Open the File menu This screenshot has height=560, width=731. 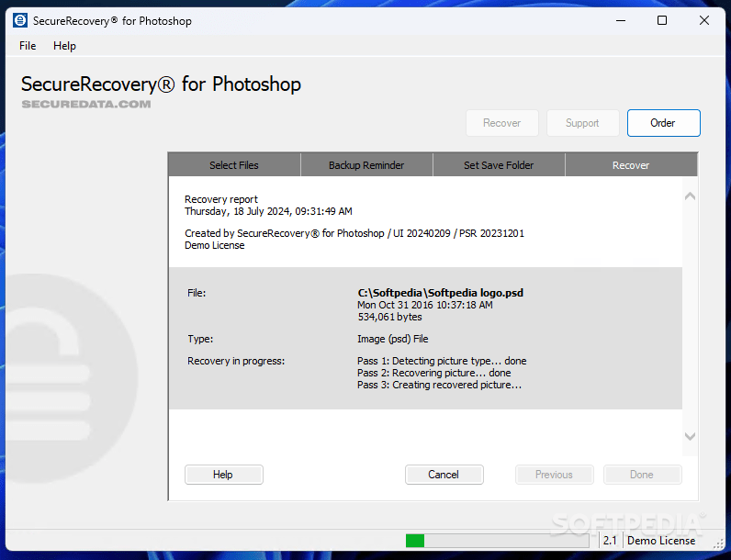click(28, 46)
